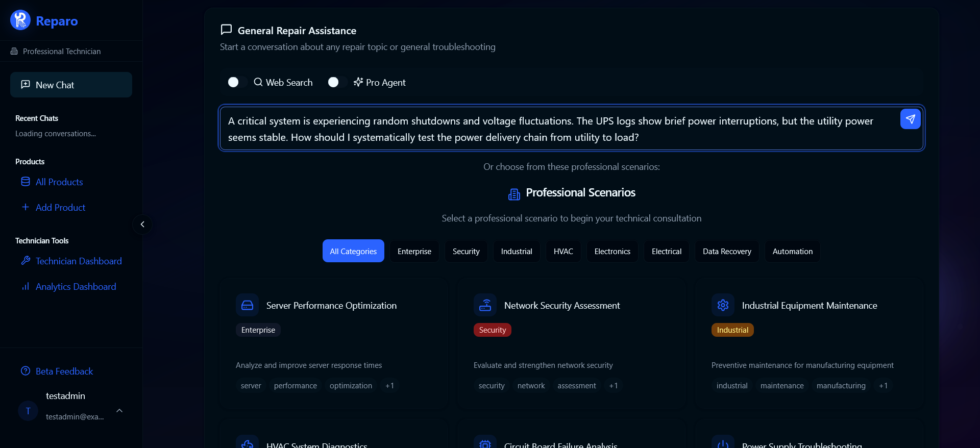Click the Pro Agent sparkle icon
The height and width of the screenshot is (448, 980).
pos(358,82)
